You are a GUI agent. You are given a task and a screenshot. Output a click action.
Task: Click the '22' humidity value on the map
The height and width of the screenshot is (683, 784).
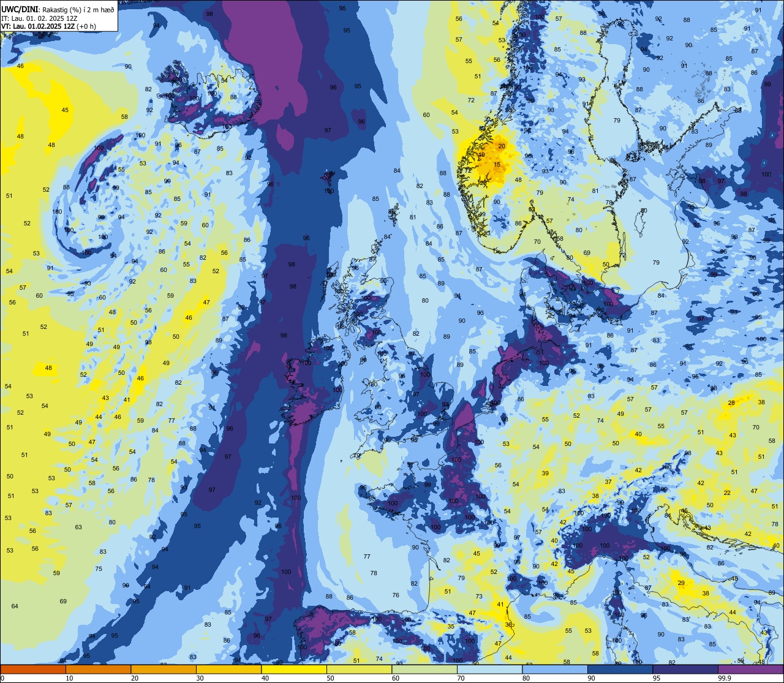coord(727,493)
